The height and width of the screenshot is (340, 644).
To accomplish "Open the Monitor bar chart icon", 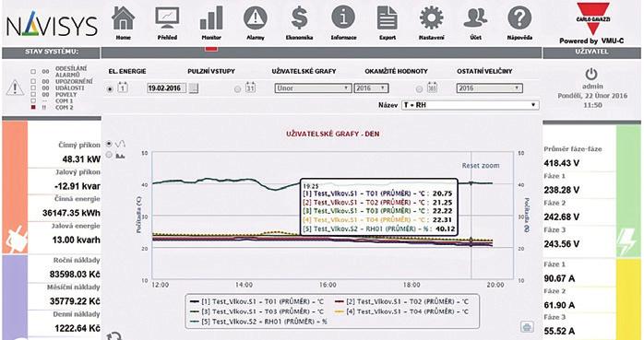I will point(211,18).
